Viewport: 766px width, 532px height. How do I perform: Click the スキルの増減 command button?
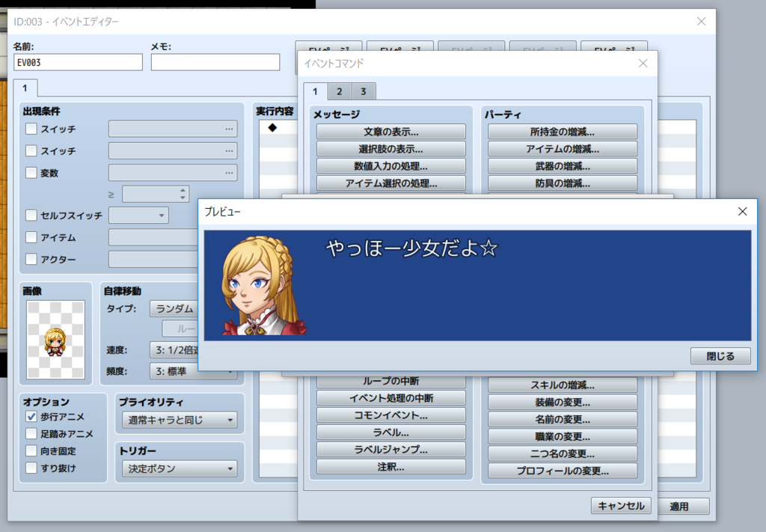point(563,385)
